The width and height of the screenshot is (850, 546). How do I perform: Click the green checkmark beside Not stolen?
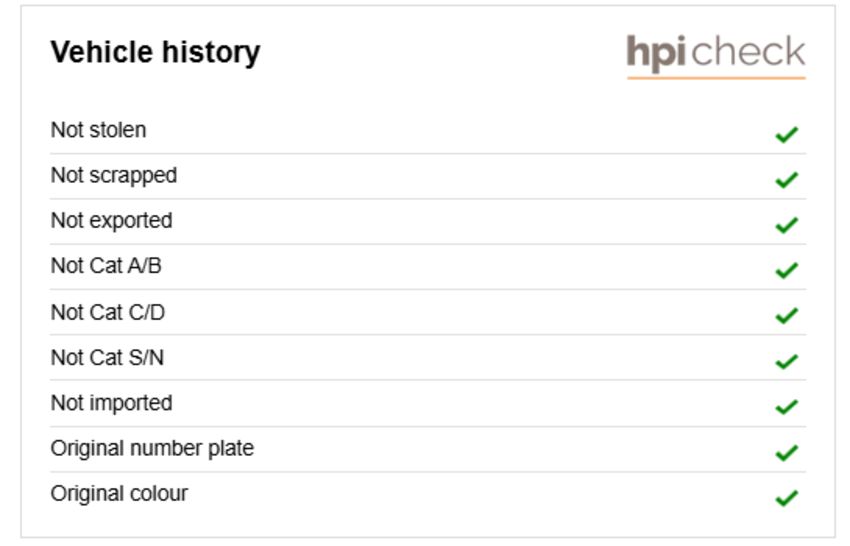tap(787, 134)
